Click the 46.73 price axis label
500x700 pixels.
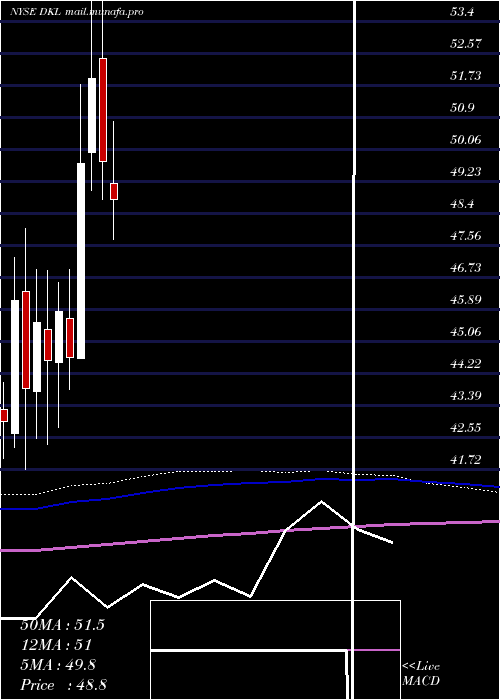pos(466,267)
